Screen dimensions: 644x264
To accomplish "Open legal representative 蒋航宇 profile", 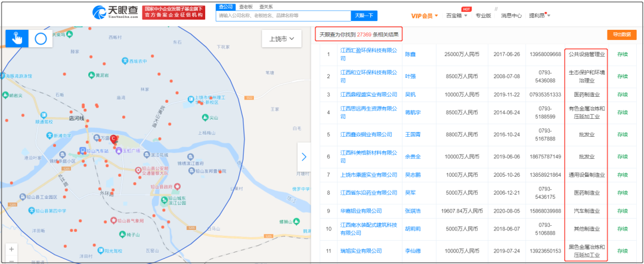I will [x=413, y=113].
